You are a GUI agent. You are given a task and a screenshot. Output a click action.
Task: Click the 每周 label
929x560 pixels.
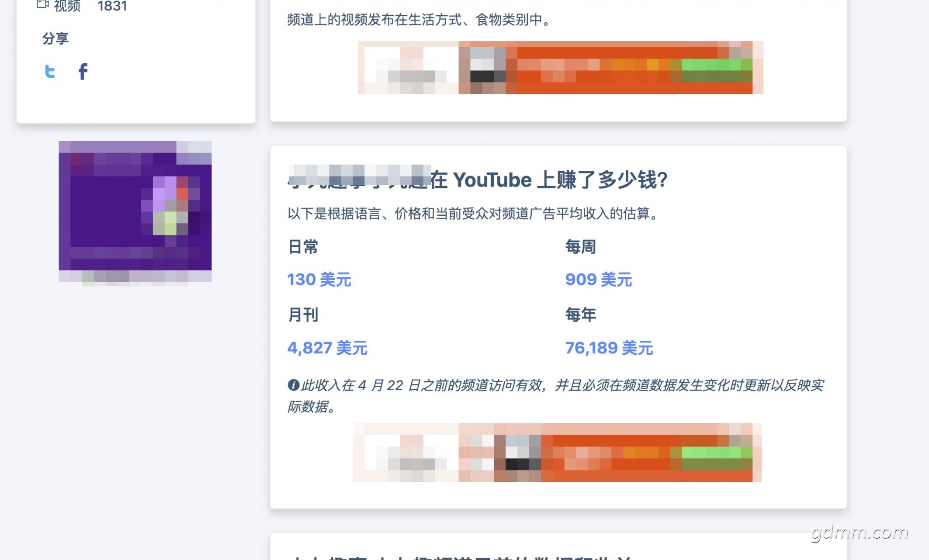tap(580, 247)
